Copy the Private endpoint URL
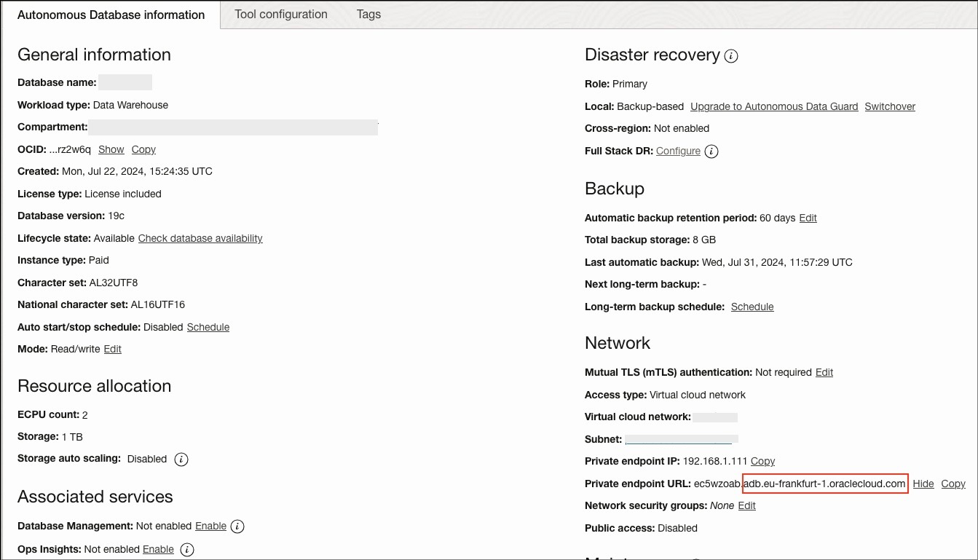Image resolution: width=978 pixels, height=560 pixels. coord(953,484)
